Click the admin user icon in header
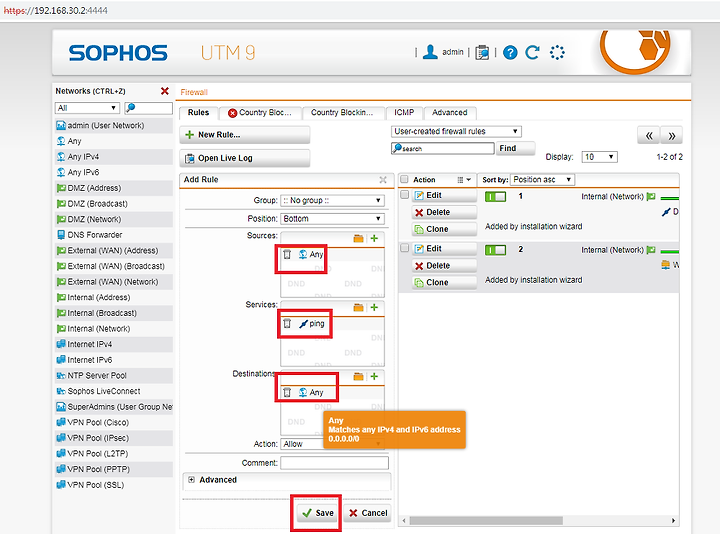This screenshot has height=534, width=720. coord(430,52)
